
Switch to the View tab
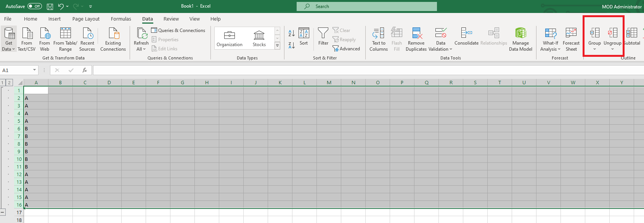tap(194, 19)
